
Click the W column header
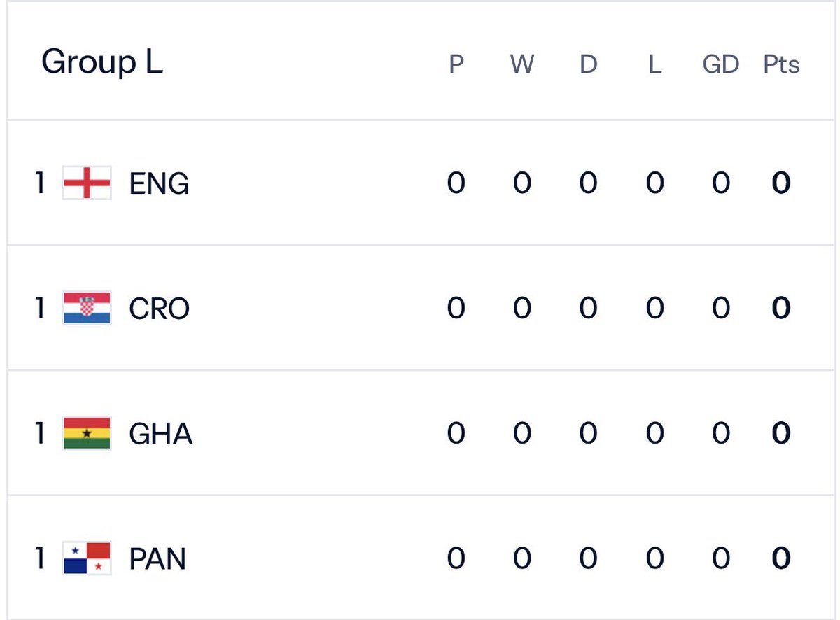[x=522, y=64]
